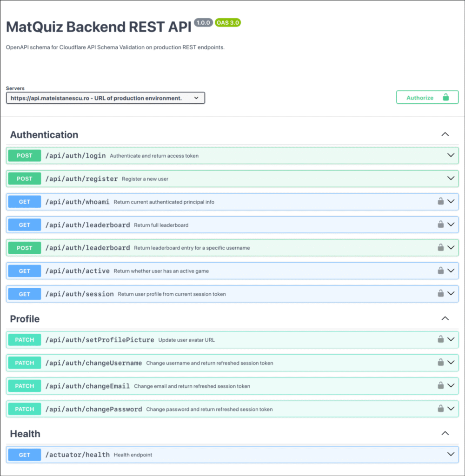Click lock icon on POST /api/auth/leaderboard row
The height and width of the screenshot is (476, 465).
pos(440,247)
